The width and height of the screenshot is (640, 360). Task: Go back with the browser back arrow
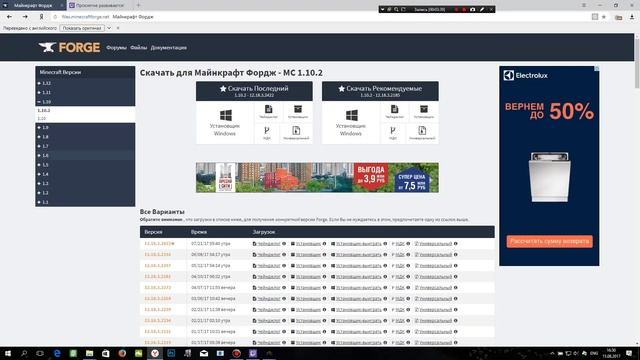9,17
